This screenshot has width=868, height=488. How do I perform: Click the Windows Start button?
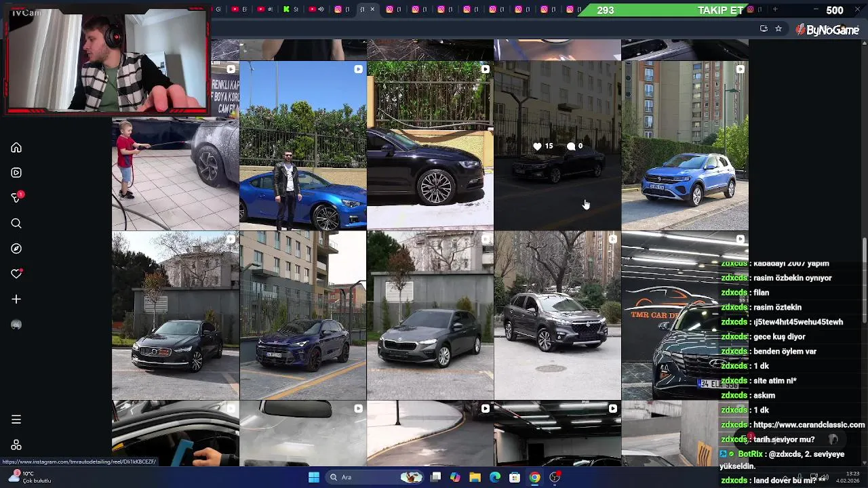(314, 477)
